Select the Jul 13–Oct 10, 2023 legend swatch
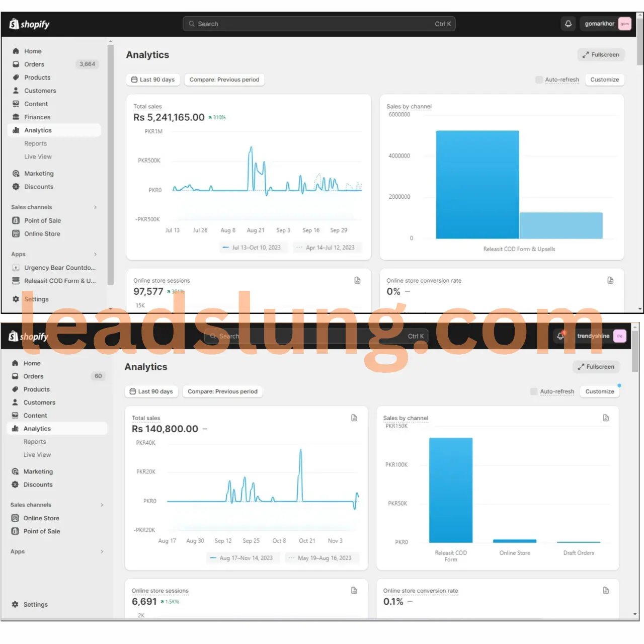The image size is (644, 644). 226,248
